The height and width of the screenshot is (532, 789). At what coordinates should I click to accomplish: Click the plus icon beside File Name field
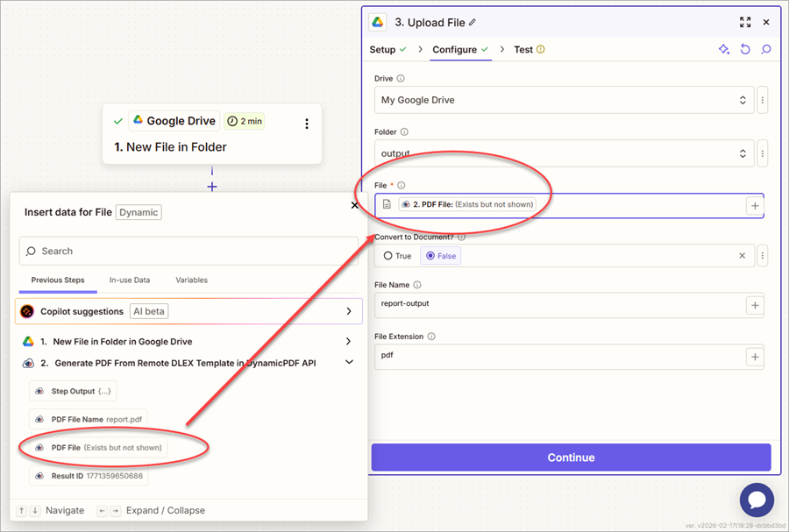754,305
